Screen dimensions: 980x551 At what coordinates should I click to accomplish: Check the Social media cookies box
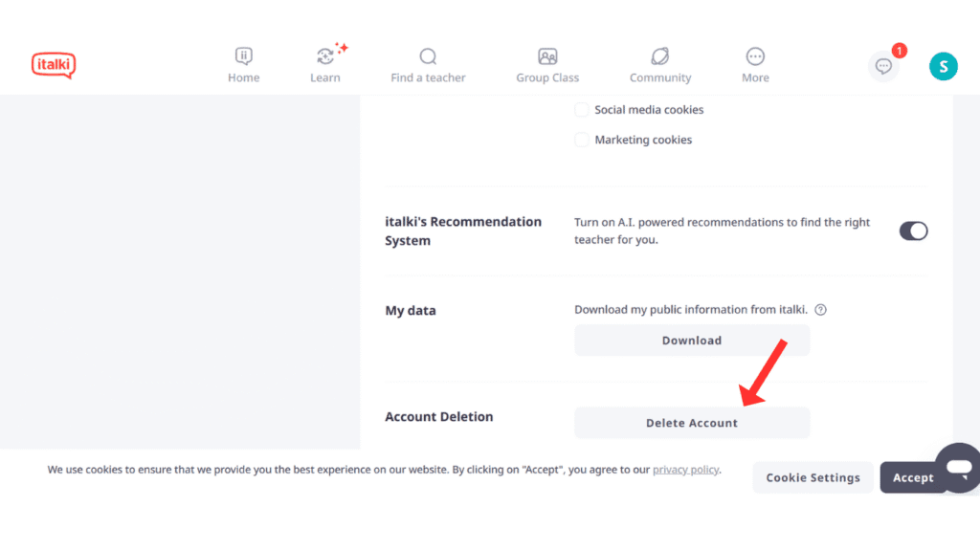pyautogui.click(x=582, y=110)
